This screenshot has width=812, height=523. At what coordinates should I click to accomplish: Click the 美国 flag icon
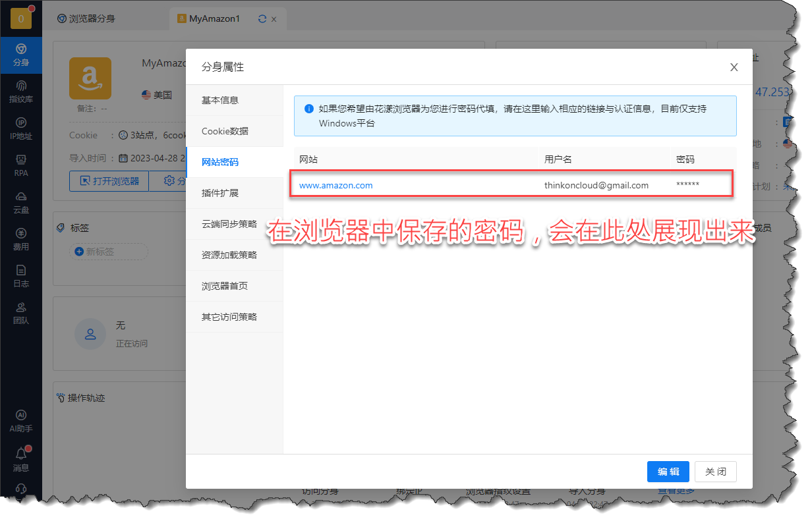coord(146,95)
